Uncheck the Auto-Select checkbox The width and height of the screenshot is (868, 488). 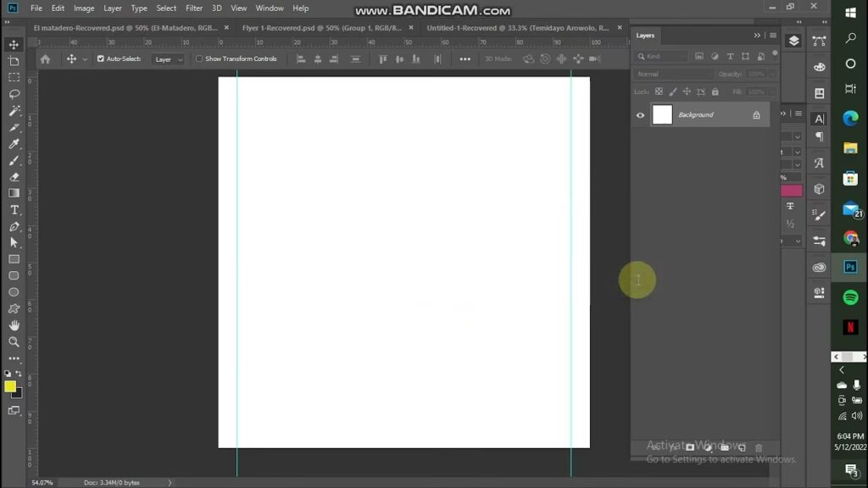[x=101, y=59]
